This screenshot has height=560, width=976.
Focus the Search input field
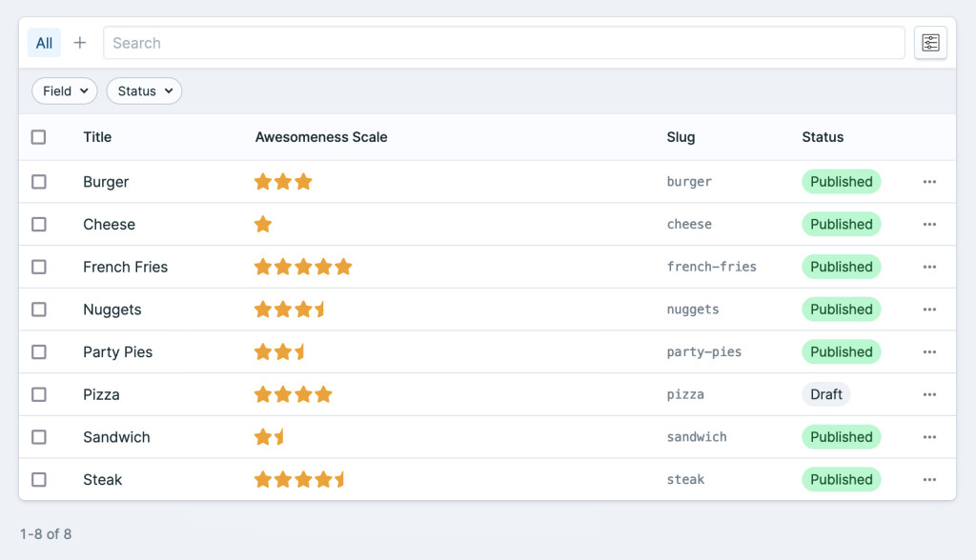tap(503, 43)
